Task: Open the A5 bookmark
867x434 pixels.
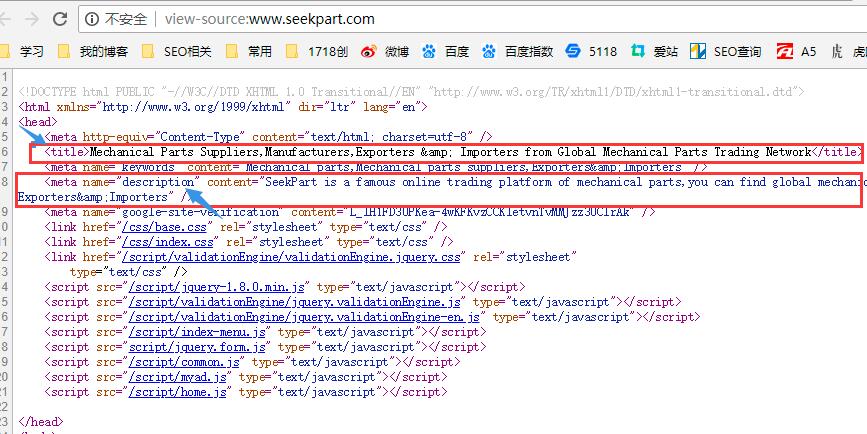Action: (796, 52)
